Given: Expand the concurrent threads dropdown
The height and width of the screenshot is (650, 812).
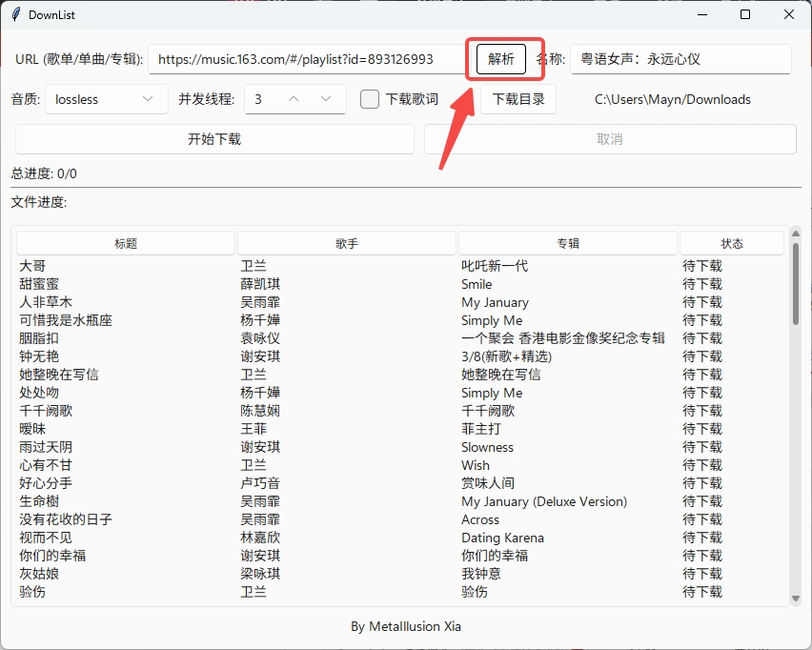Looking at the screenshot, I should click(x=324, y=98).
